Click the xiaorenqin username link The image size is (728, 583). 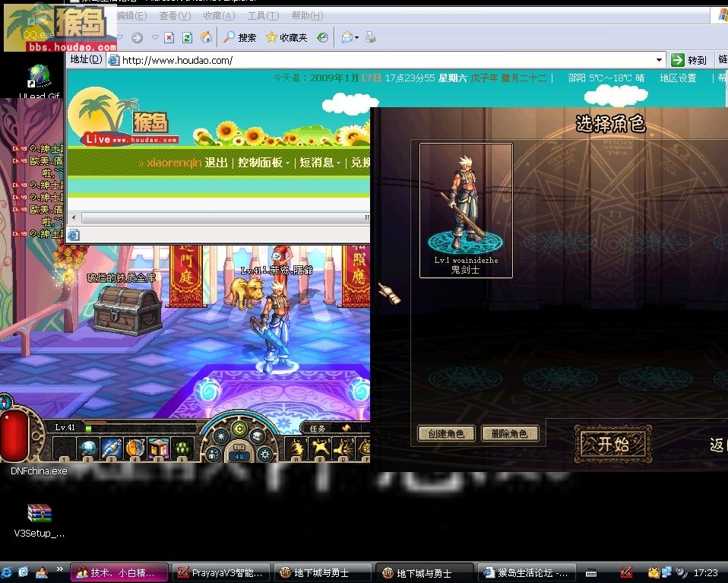click(174, 163)
